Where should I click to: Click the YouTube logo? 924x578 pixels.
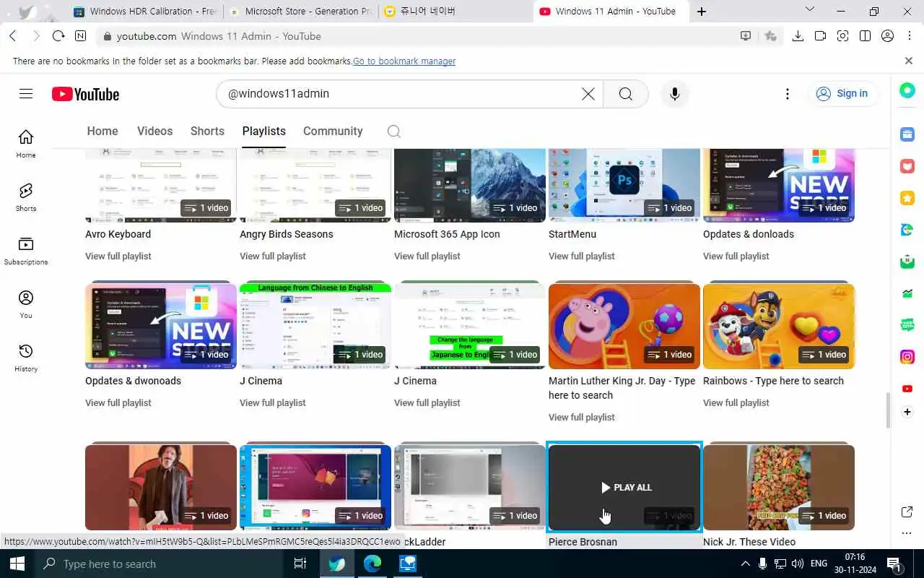[x=85, y=94]
